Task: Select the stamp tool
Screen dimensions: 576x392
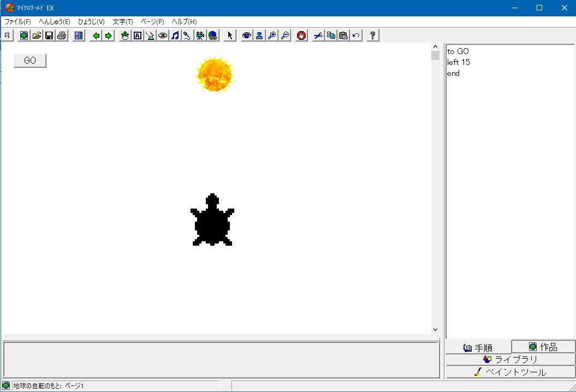Action: click(259, 35)
